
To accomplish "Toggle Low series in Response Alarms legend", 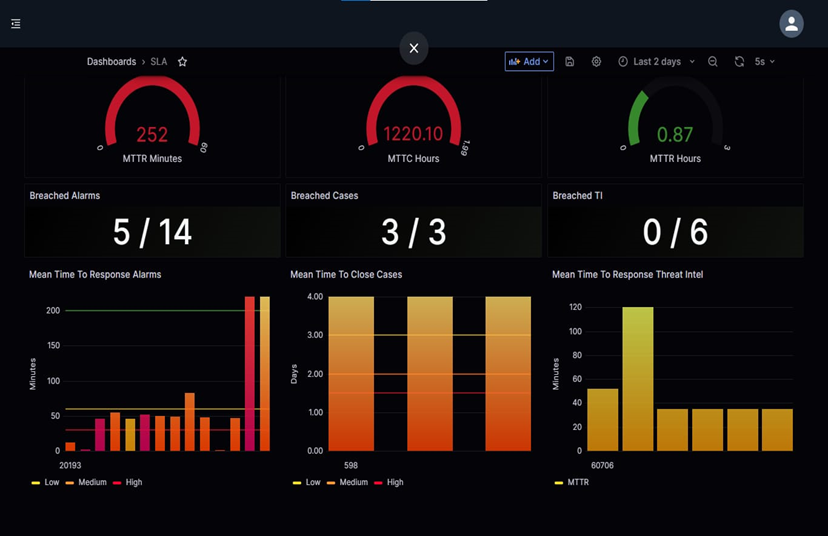I will click(x=46, y=482).
